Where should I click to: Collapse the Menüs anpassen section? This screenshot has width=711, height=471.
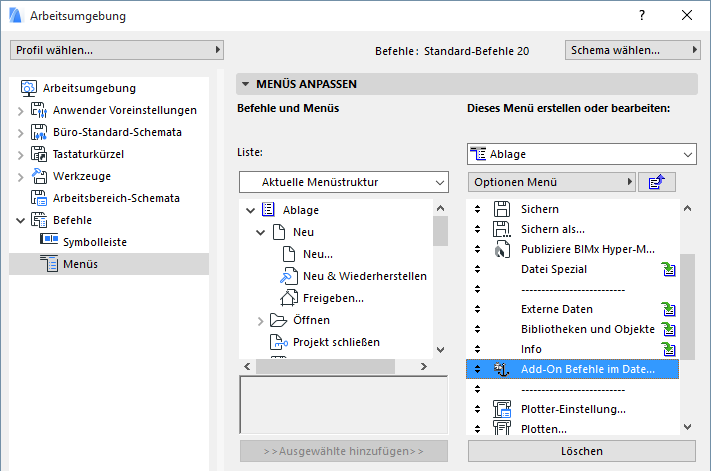243,85
